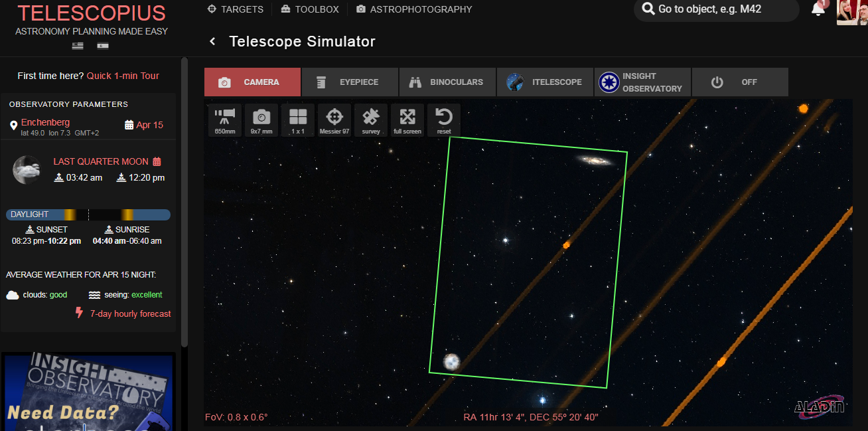Click the RA/DEC coordinates readout

tap(531, 417)
